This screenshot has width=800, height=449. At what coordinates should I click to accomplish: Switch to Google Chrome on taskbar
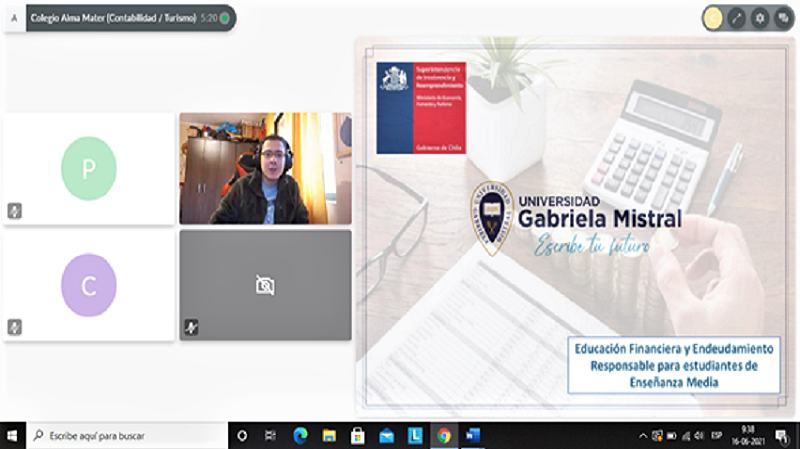444,436
